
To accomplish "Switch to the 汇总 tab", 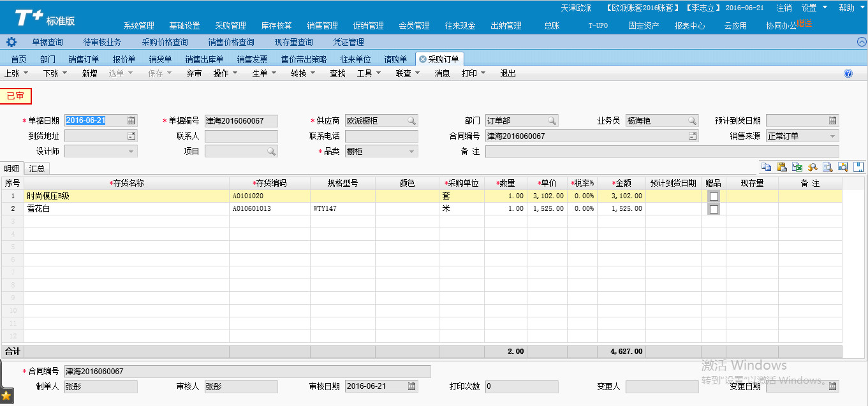I will (37, 168).
